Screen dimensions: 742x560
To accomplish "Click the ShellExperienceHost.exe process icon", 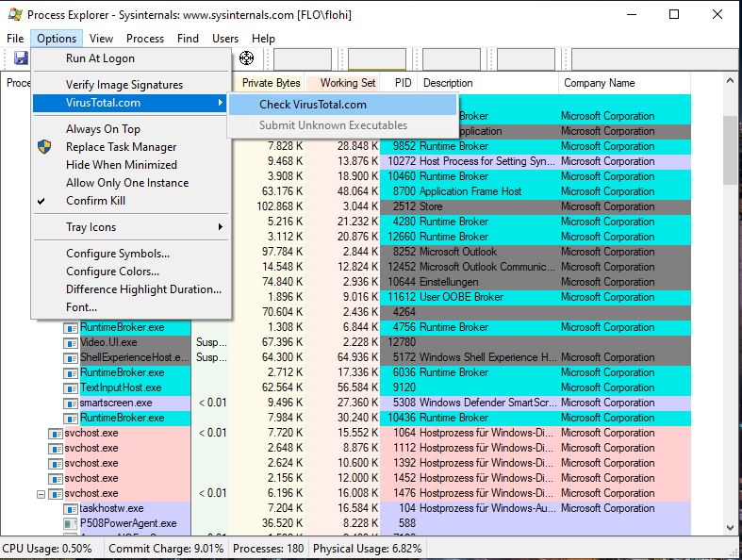I will pos(71,358).
